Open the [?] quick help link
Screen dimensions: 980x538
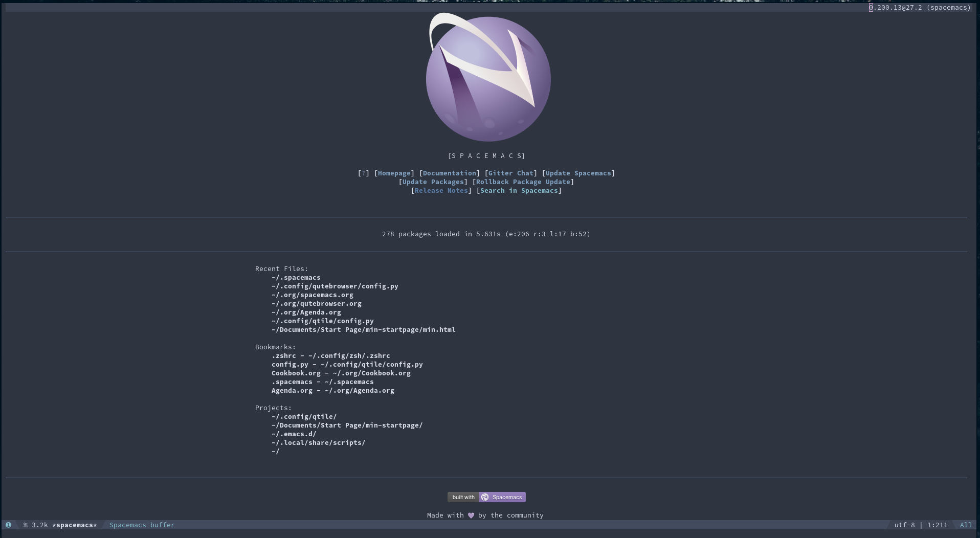tap(364, 173)
